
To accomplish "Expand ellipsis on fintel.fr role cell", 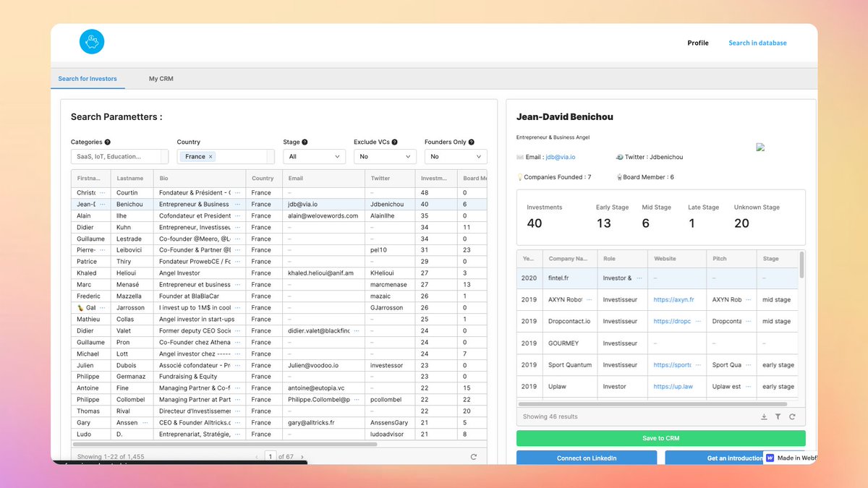I will click(x=639, y=278).
